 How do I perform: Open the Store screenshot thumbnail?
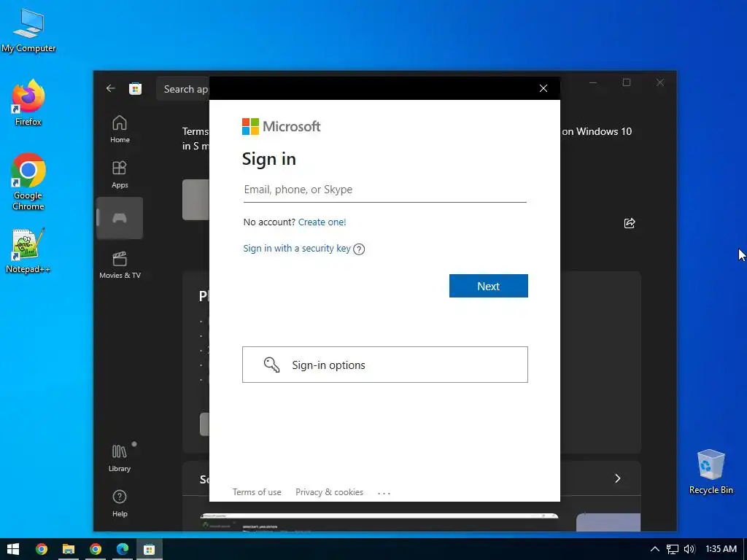pos(379,522)
